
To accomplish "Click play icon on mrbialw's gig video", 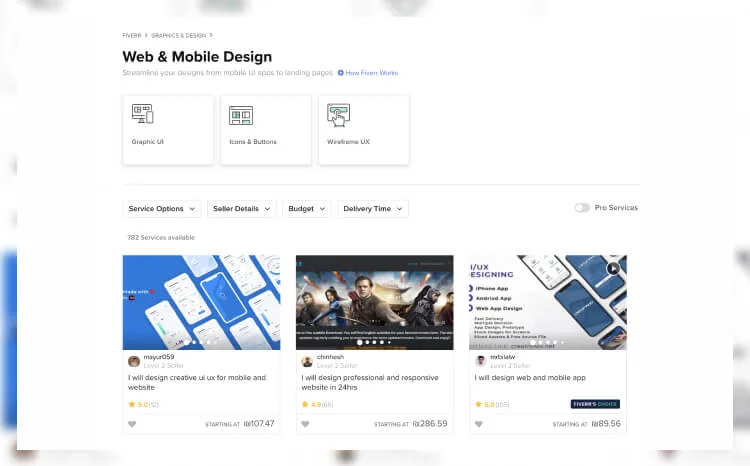I will [x=612, y=268].
